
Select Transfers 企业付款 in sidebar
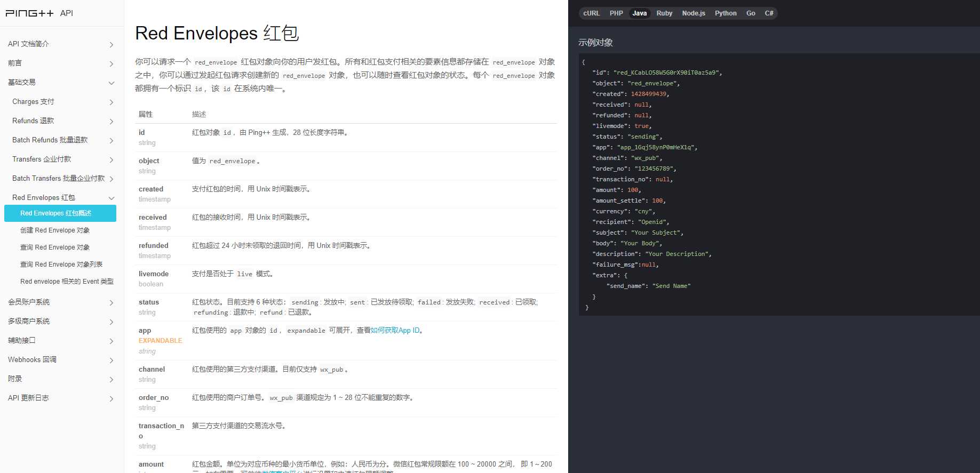point(42,159)
